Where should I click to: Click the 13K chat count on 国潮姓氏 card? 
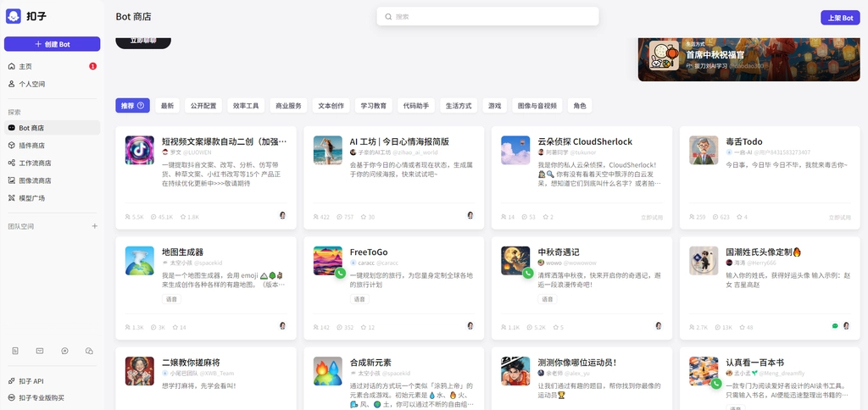pyautogui.click(x=723, y=328)
